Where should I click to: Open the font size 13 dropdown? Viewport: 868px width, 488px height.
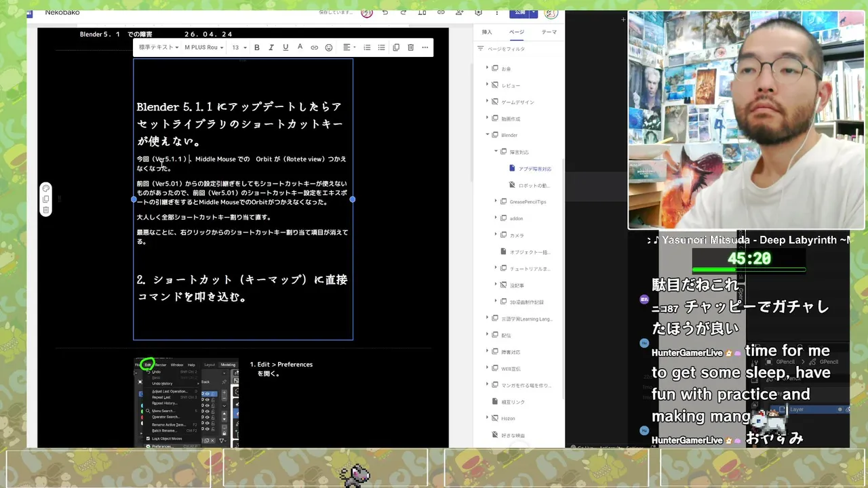tap(239, 47)
